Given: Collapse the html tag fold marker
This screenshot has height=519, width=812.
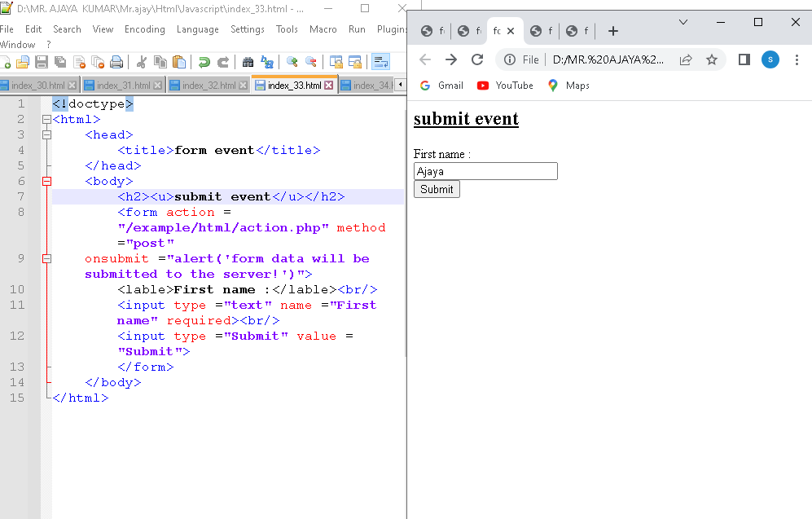Looking at the screenshot, I should [x=46, y=120].
